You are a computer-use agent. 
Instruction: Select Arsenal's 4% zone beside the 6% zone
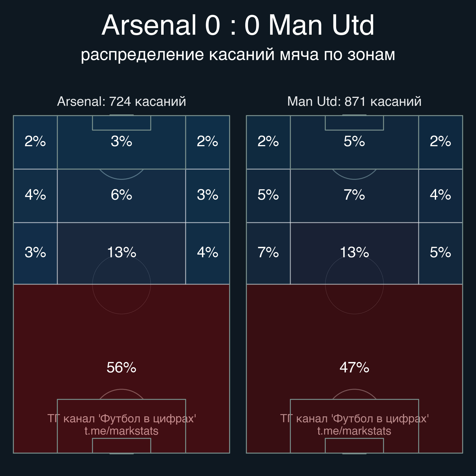[x=35, y=195]
